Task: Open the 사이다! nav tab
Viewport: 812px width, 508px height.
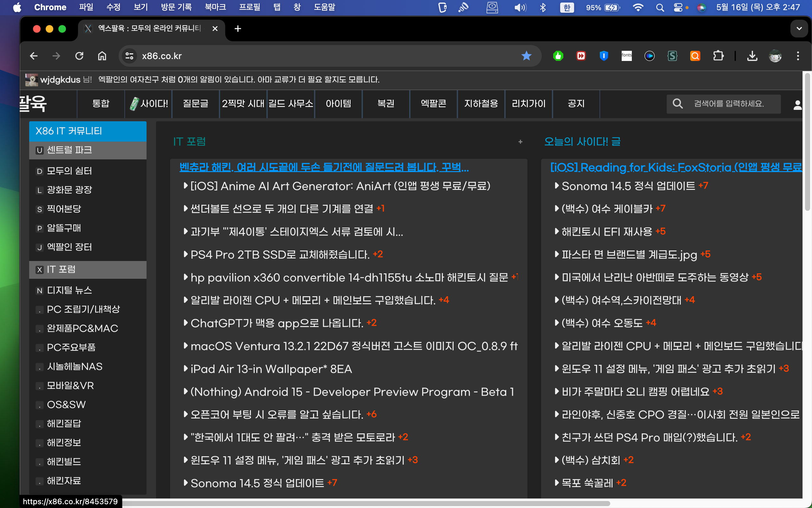Action: pyautogui.click(x=149, y=104)
